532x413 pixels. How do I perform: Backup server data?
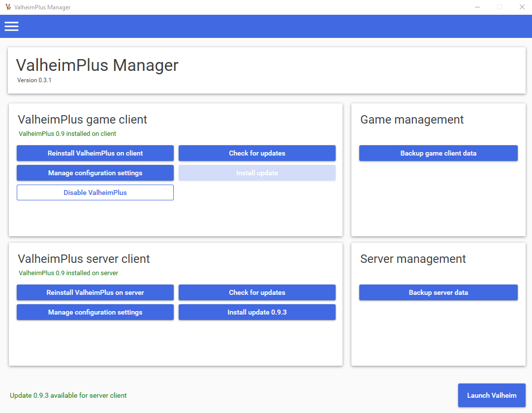click(x=438, y=292)
